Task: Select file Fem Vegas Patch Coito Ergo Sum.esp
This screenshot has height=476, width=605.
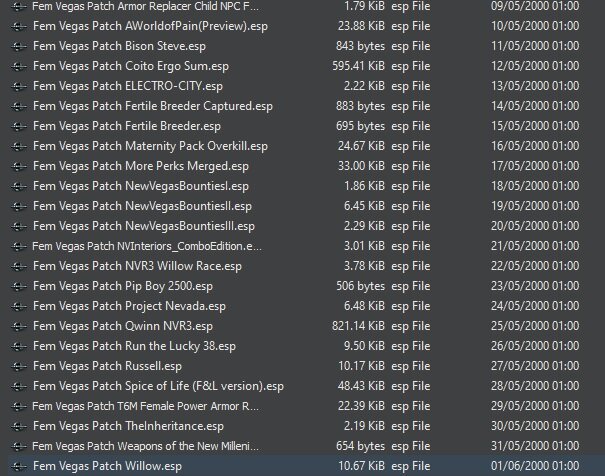Action: coord(131,66)
